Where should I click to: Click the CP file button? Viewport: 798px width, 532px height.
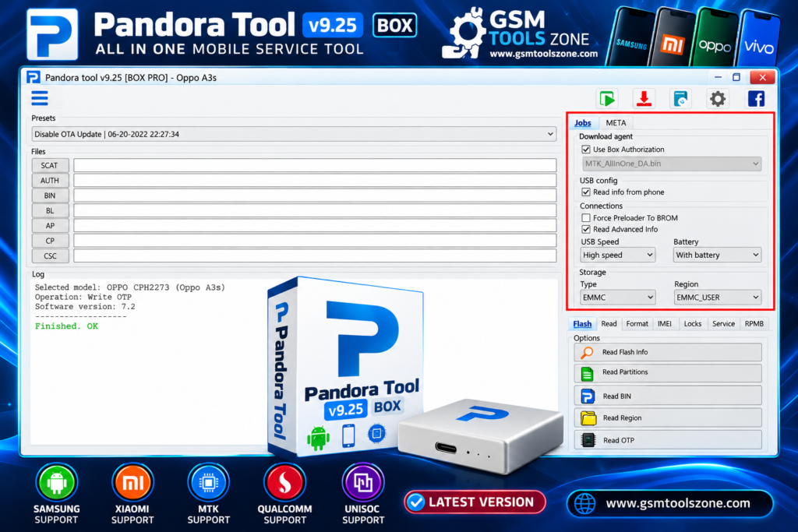coord(50,241)
